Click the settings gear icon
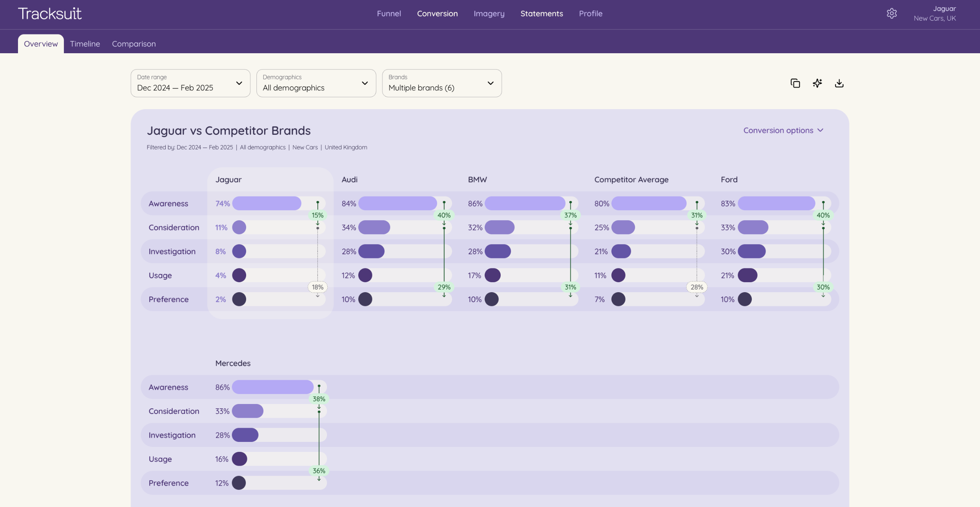This screenshot has height=507, width=980. (892, 14)
